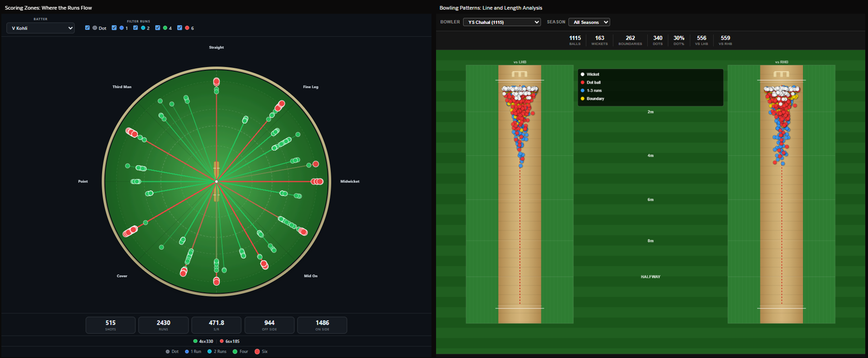Click the red Dot ball legend dot
Viewport: 868px width, 358px height.
[x=582, y=82]
